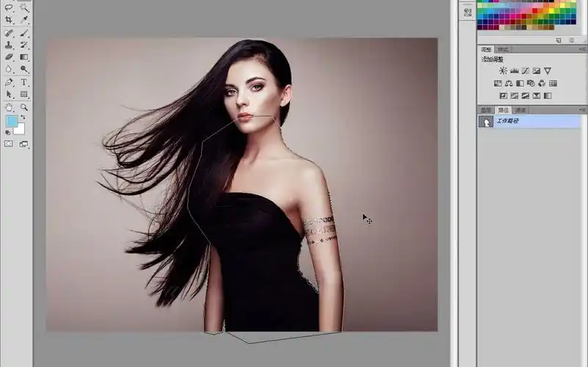Toggle Quick Mask mode
Screen dimensions: 588x367
click(9, 144)
